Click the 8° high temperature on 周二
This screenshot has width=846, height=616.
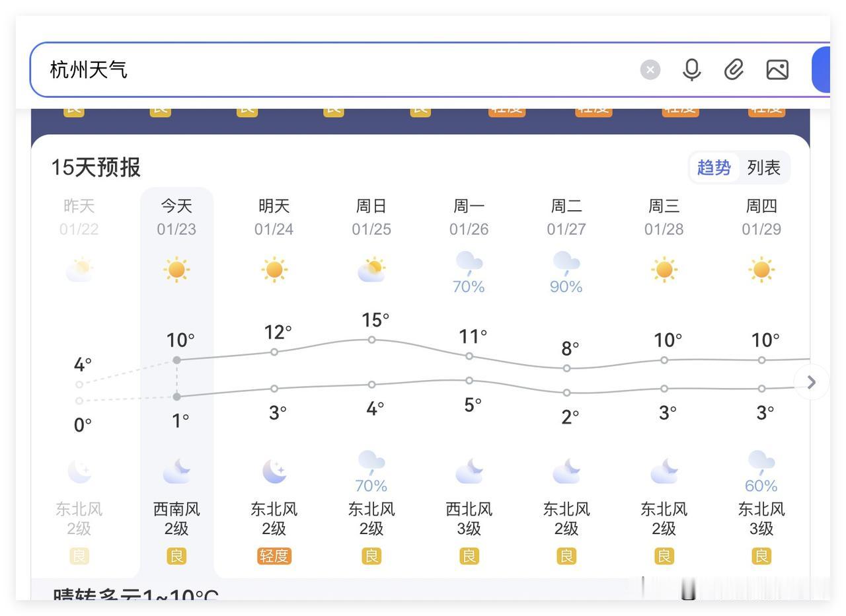tap(570, 348)
